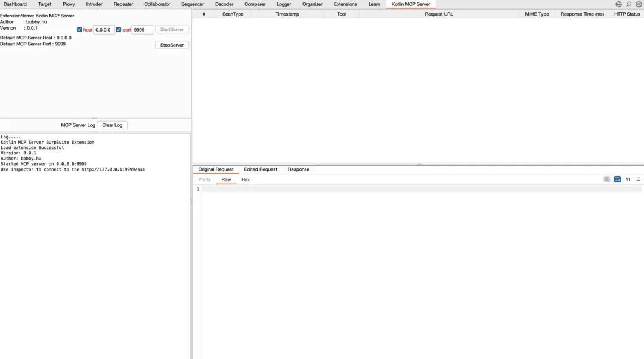The image size is (644, 359).
Task: Select the Response tab
Action: click(x=298, y=169)
